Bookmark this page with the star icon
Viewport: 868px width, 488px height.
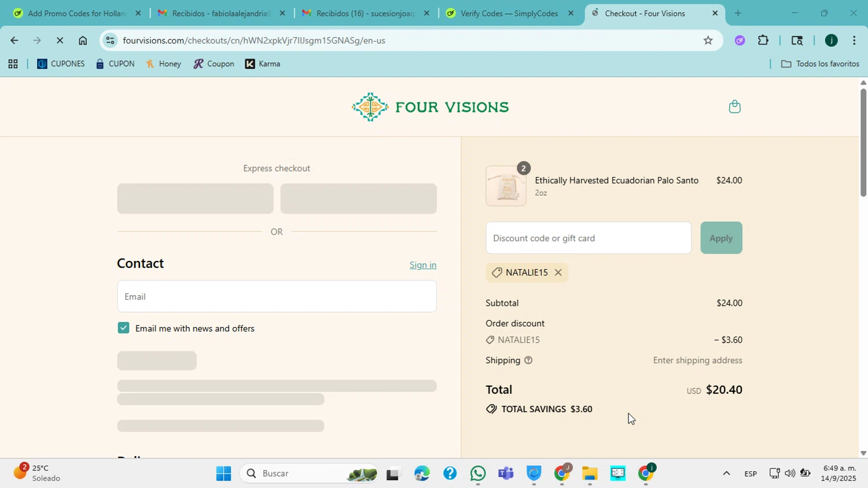pyautogui.click(x=708, y=41)
